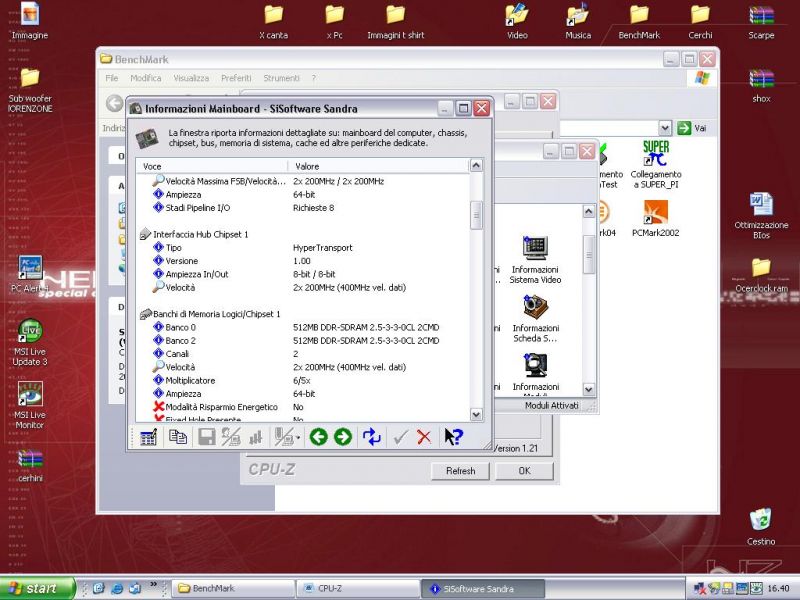Click the MSI eye tray icon
800x600 pixels.
tap(756, 588)
